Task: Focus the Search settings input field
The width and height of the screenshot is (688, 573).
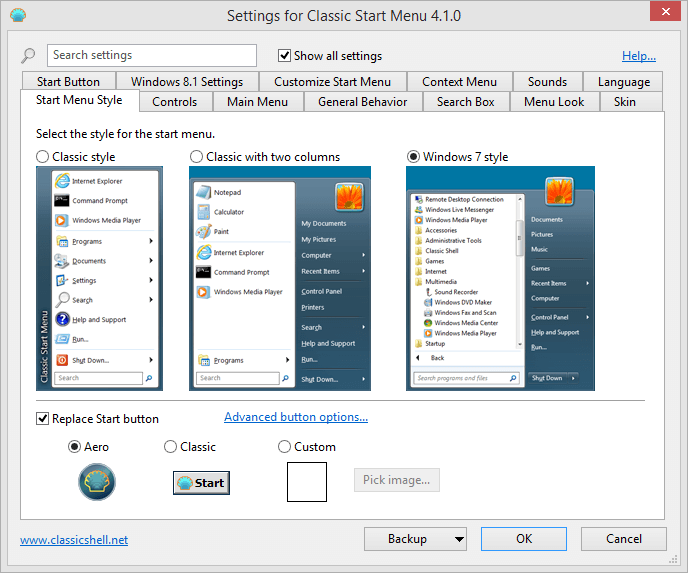Action: coord(152,55)
